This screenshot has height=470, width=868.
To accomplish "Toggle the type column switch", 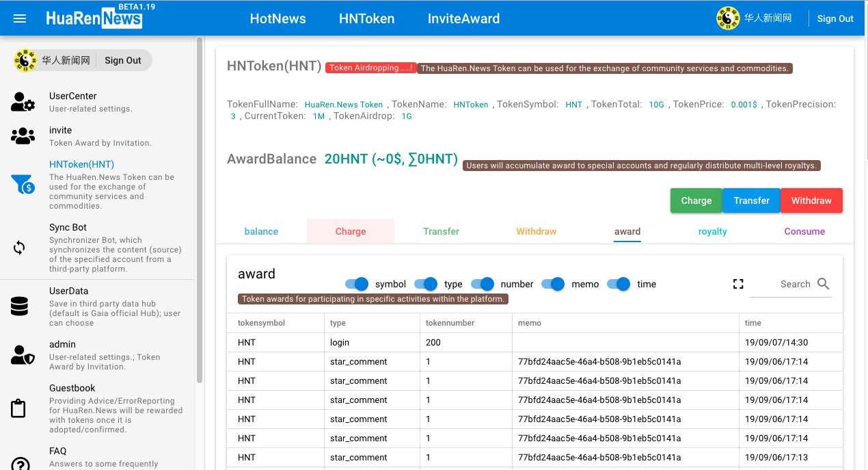I will [x=426, y=284].
